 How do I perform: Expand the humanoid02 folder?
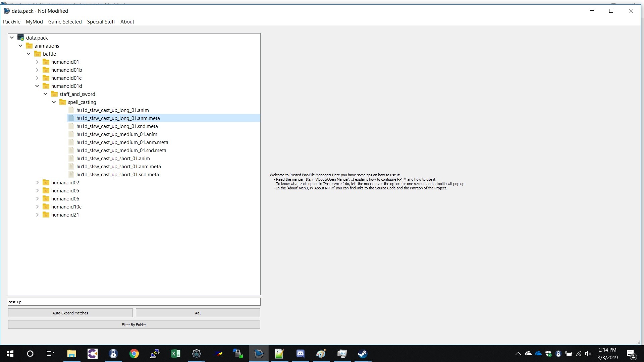point(38,182)
